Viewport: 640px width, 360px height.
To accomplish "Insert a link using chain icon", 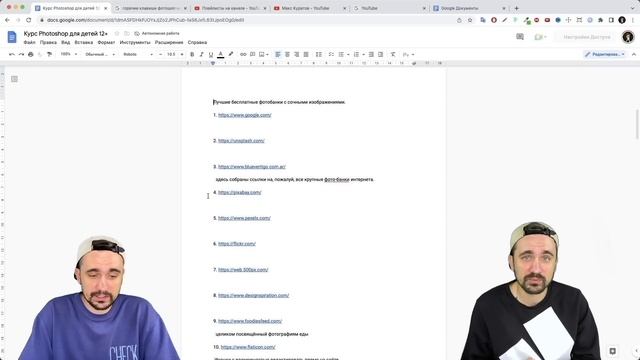I will (243, 54).
